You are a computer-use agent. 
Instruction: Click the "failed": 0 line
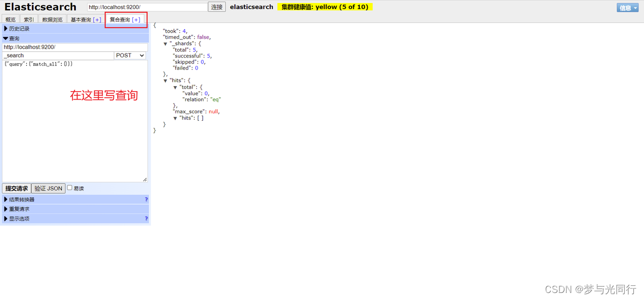point(186,68)
